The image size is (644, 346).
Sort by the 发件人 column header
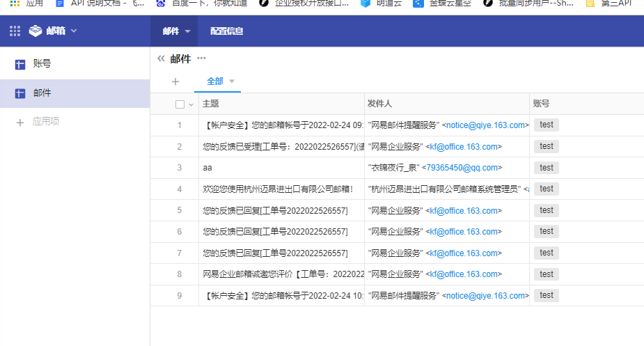(380, 104)
